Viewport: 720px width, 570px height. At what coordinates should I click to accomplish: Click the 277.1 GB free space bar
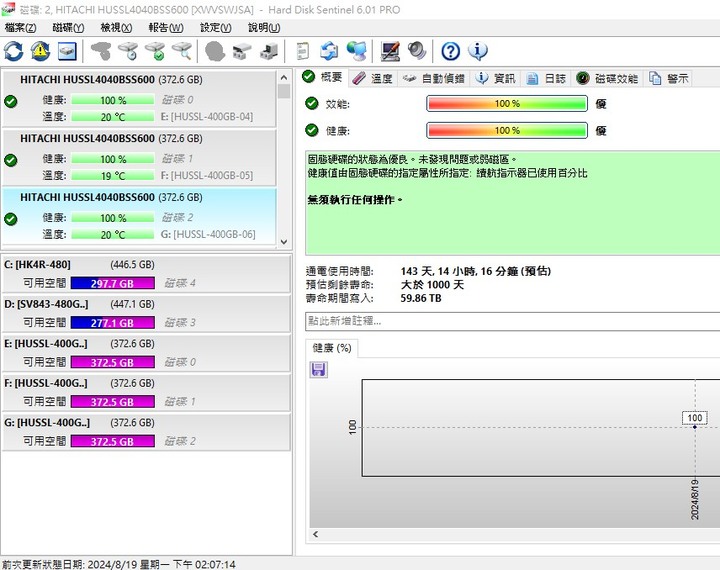tap(112, 323)
